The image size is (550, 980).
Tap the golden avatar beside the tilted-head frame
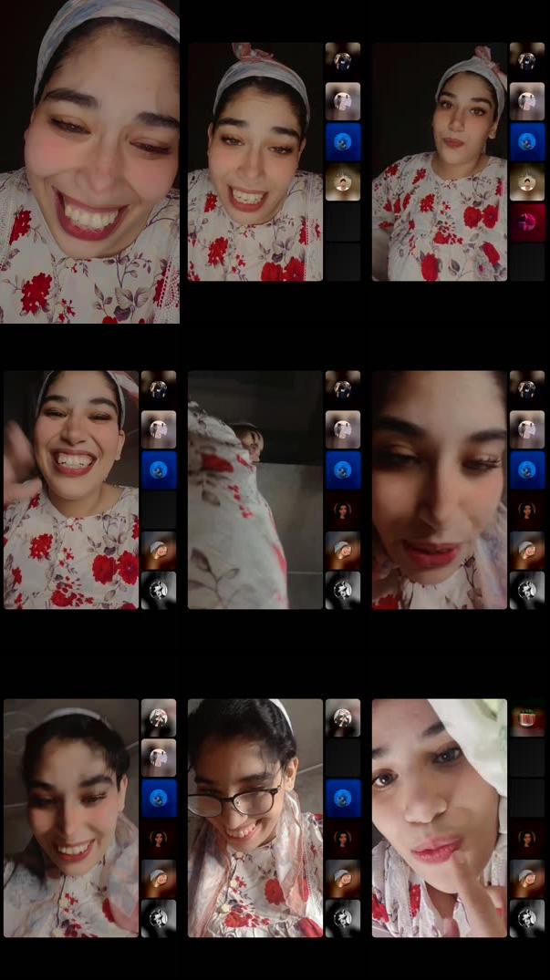tap(527, 182)
